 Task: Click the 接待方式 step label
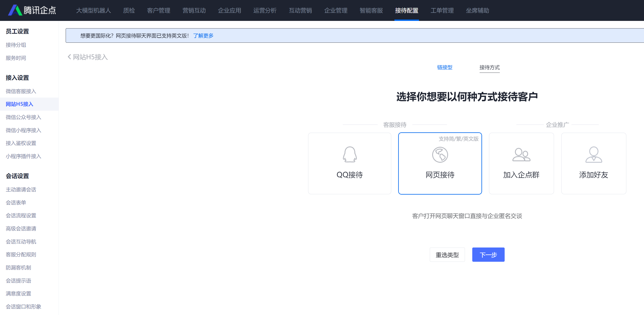tap(489, 67)
